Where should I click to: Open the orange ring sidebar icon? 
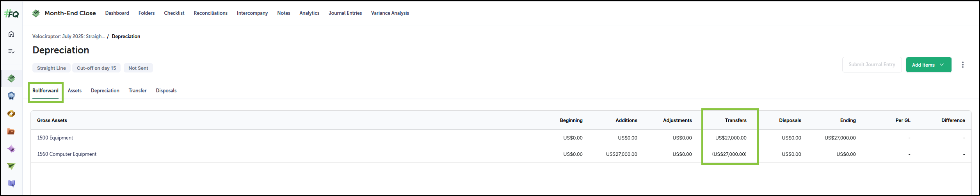[11, 114]
